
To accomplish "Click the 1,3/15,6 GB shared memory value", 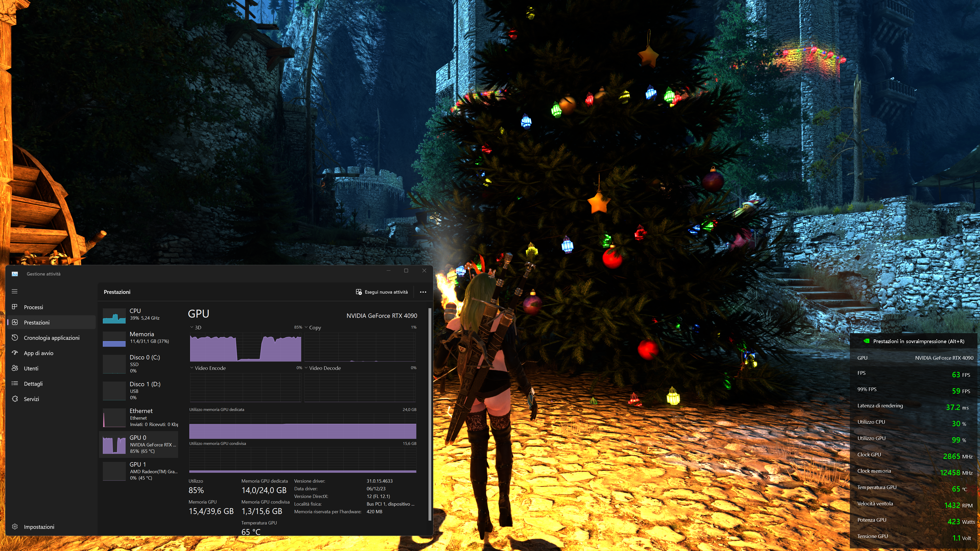I will click(x=262, y=511).
